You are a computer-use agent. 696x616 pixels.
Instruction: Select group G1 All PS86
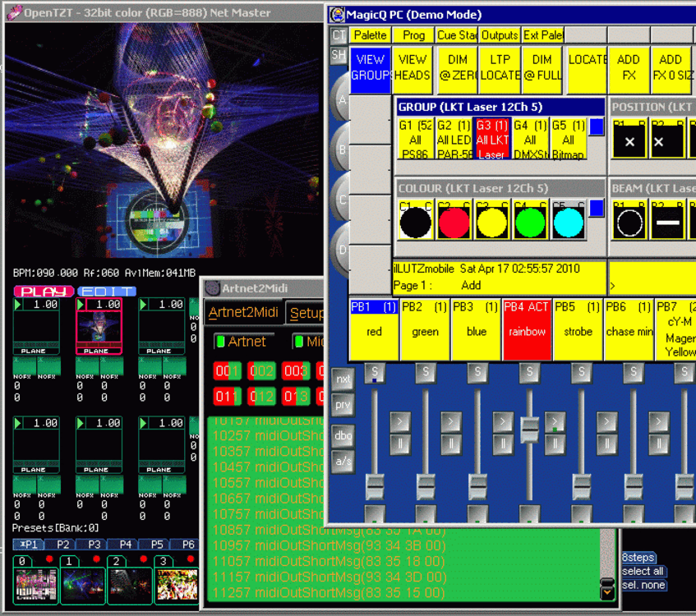tap(416, 139)
